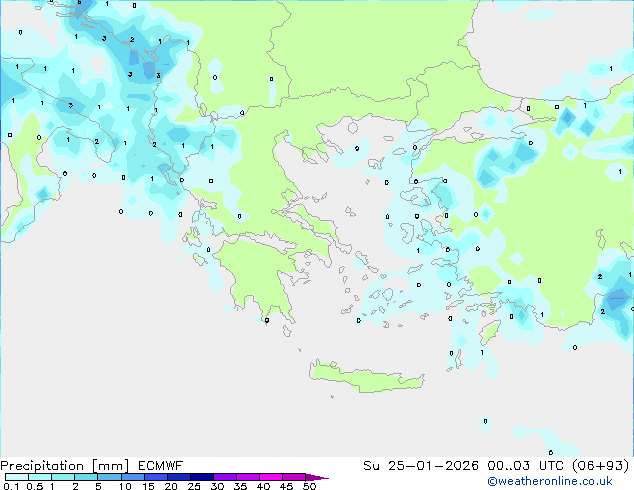The image size is (634, 490).
Task: Click the '20' legend scale label
Action: tap(171, 486)
